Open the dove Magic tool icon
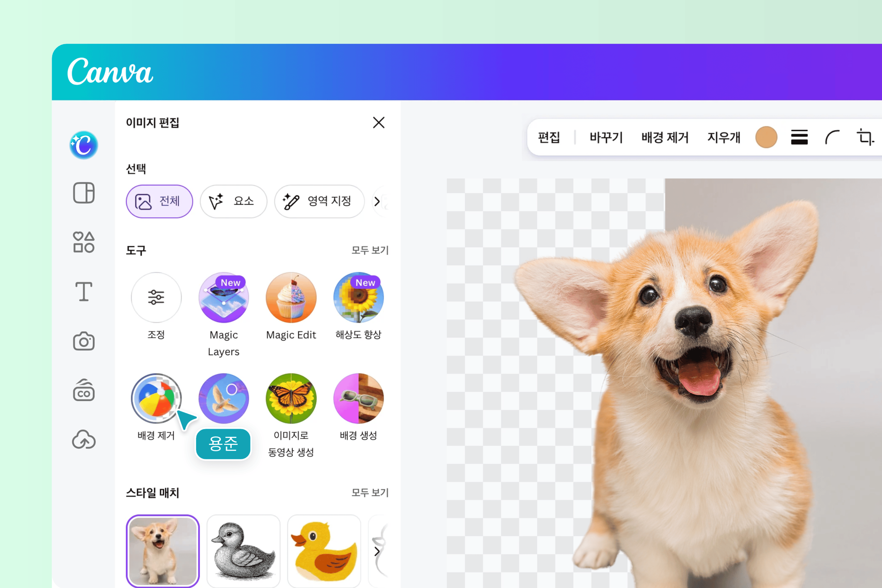The image size is (882, 588). tap(223, 398)
